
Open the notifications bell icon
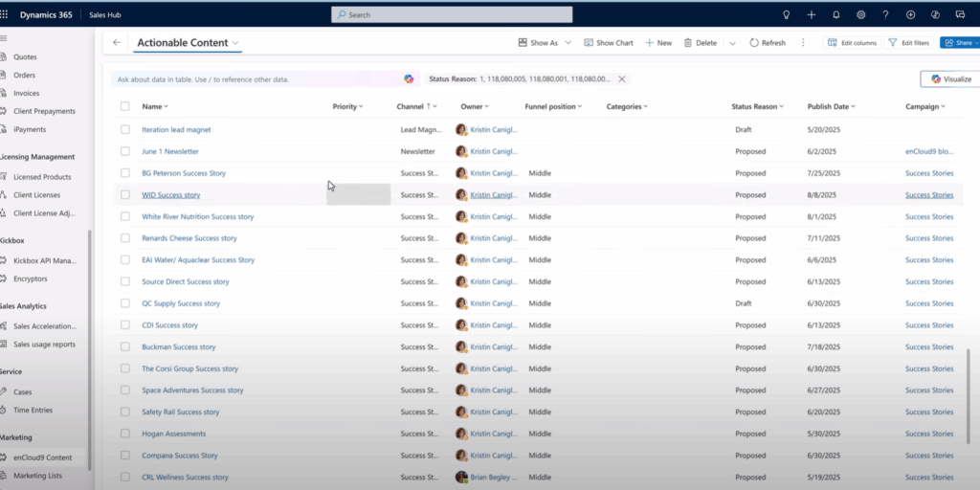point(836,14)
